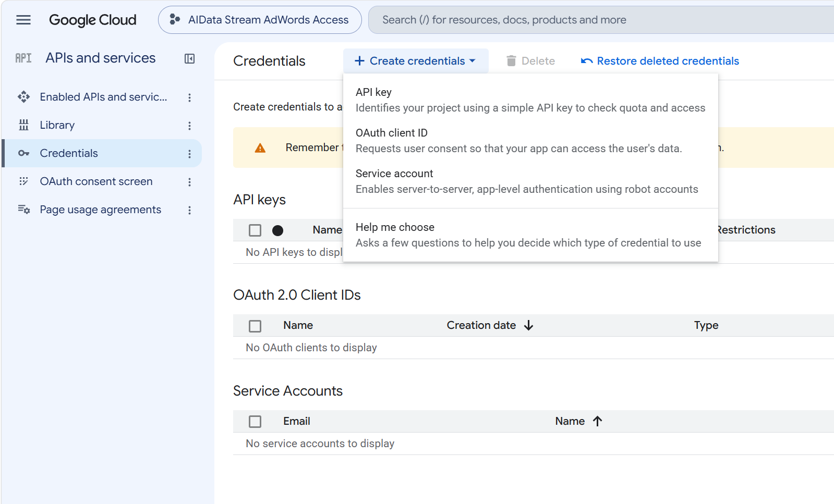
Task: Click the Delete button with trash icon
Action: pos(530,61)
